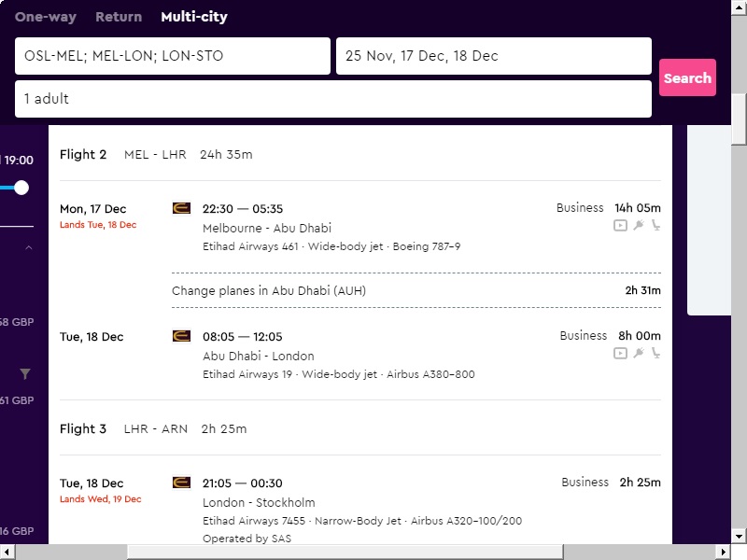The width and height of the screenshot is (747, 560).
Task: Click the vertical scrollbar down arrow
Action: [x=739, y=536]
